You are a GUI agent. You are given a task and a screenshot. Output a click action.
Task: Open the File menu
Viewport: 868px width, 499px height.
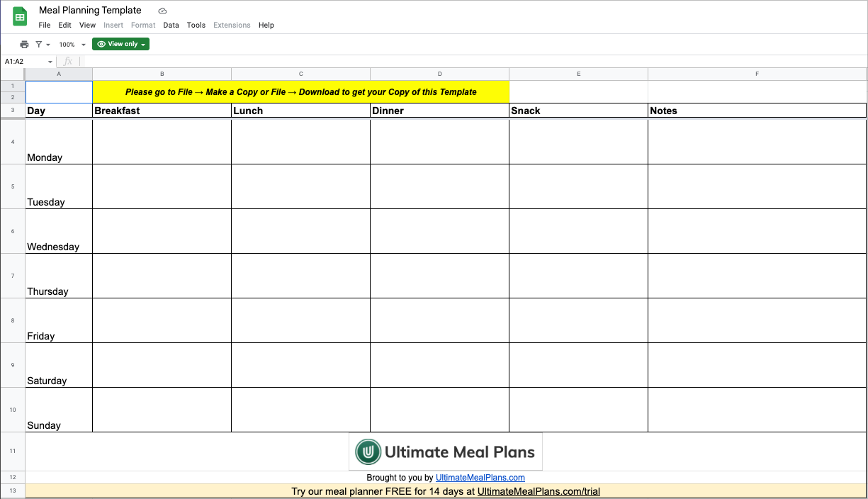coord(45,25)
